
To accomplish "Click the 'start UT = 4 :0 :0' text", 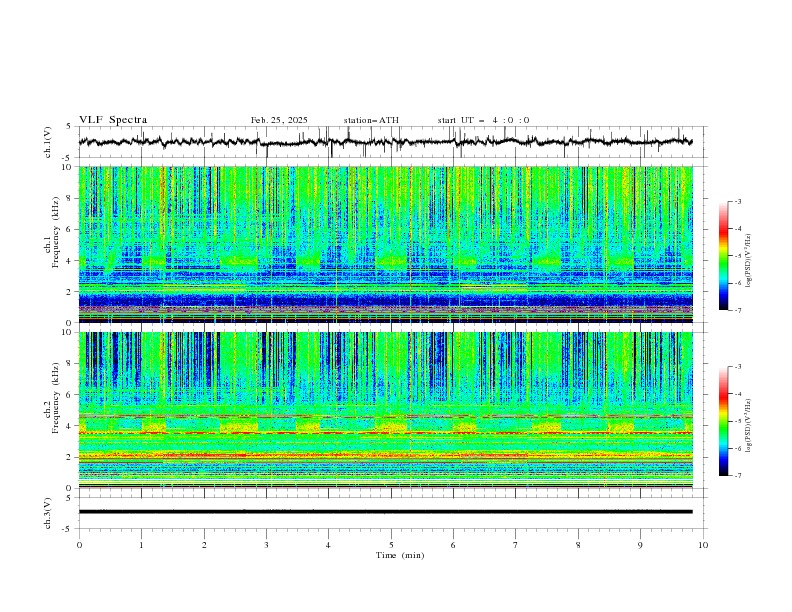I will point(483,120).
